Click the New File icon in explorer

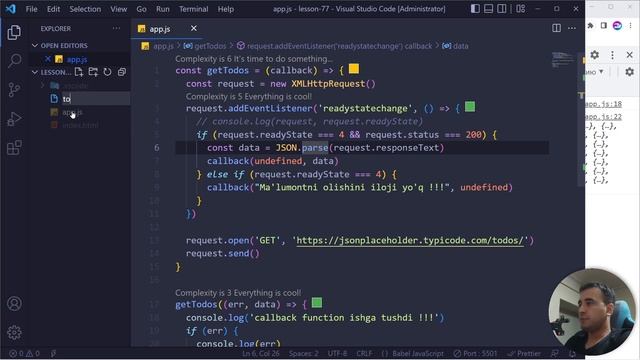pos(79,72)
